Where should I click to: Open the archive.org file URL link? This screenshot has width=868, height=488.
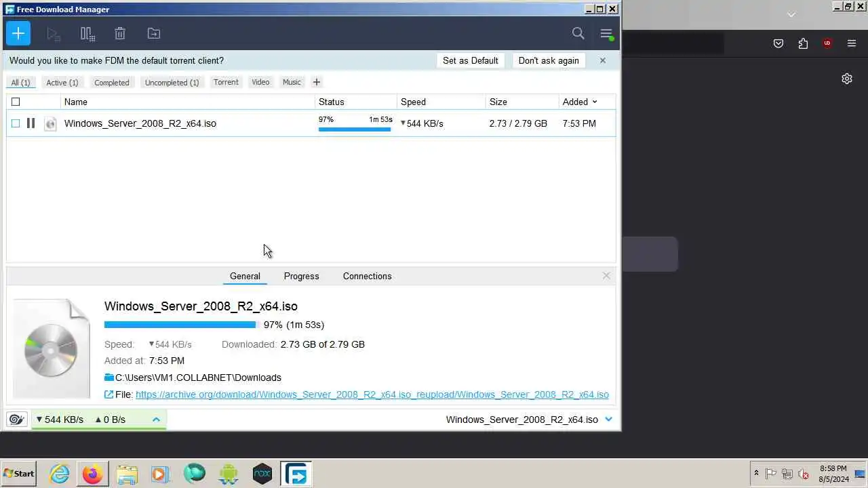pyautogui.click(x=372, y=394)
